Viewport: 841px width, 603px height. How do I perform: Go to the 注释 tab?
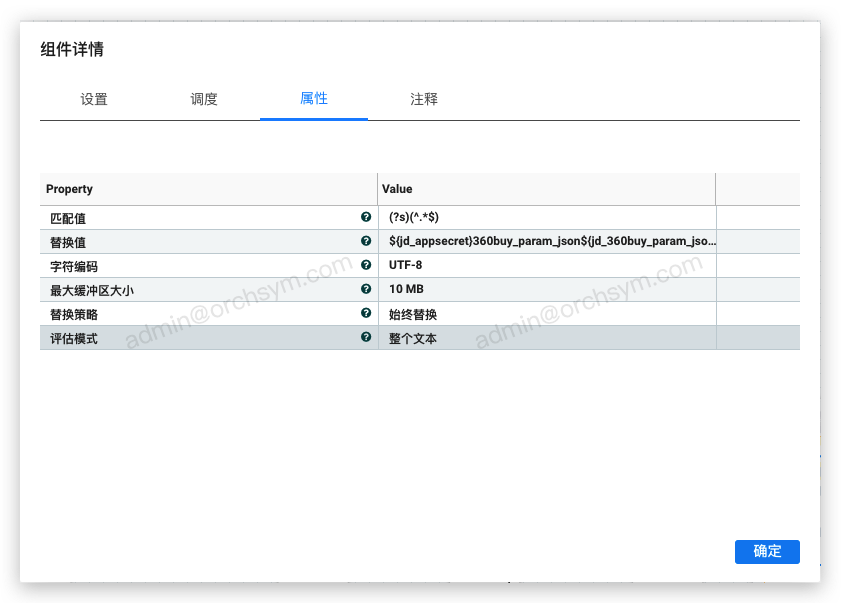tap(424, 99)
